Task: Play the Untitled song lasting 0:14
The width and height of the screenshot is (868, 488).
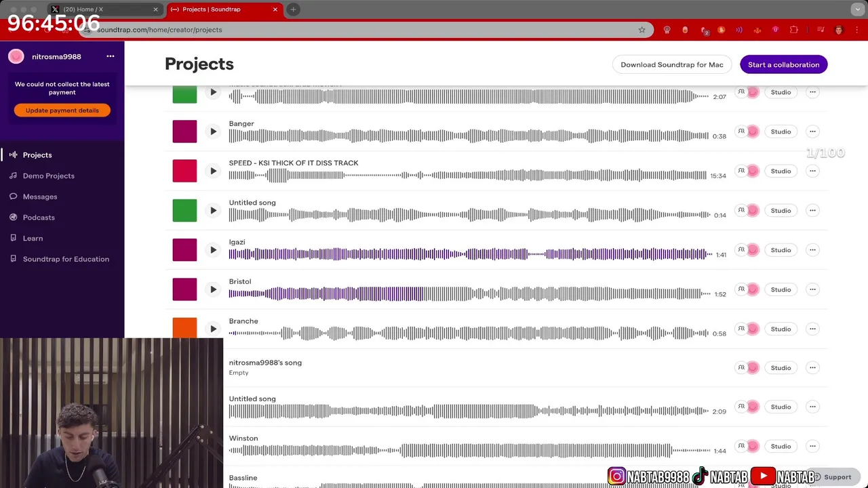Action: tap(213, 210)
